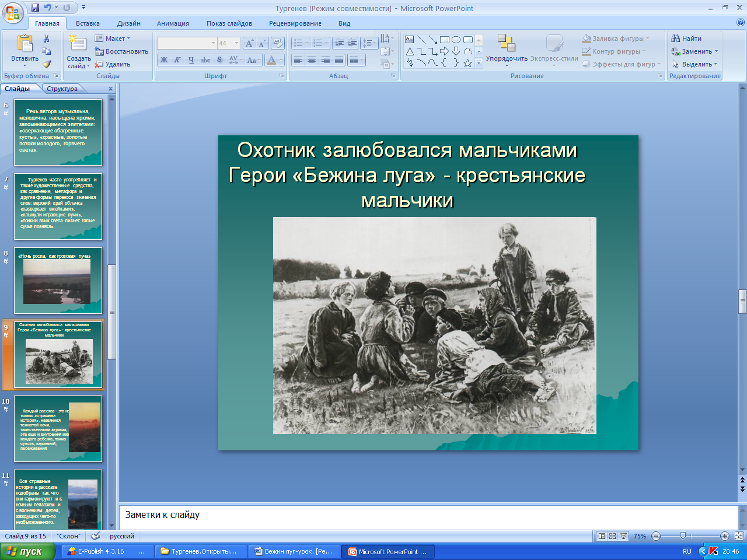This screenshot has height=560, width=747.
Task: Click Восстановить to reset slide
Action: 121,51
